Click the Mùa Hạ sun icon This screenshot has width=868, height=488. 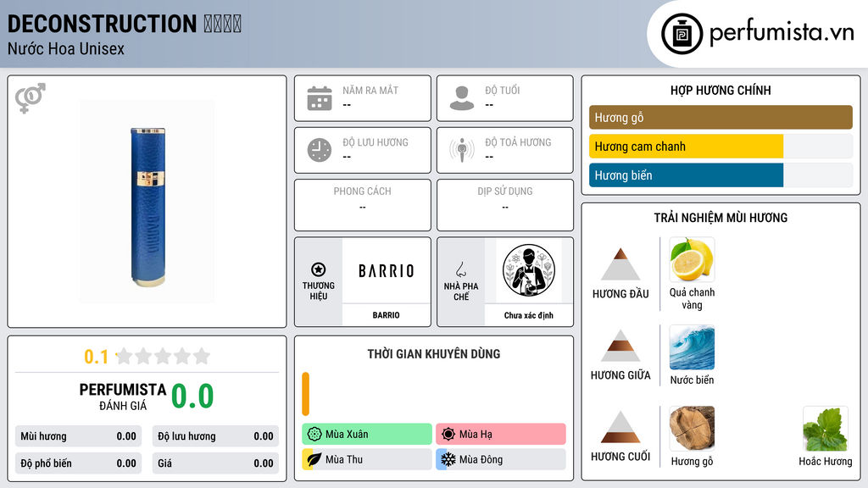point(448,435)
